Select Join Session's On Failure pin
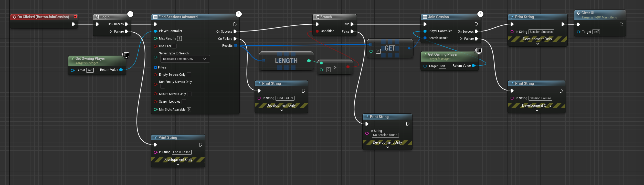 point(477,39)
